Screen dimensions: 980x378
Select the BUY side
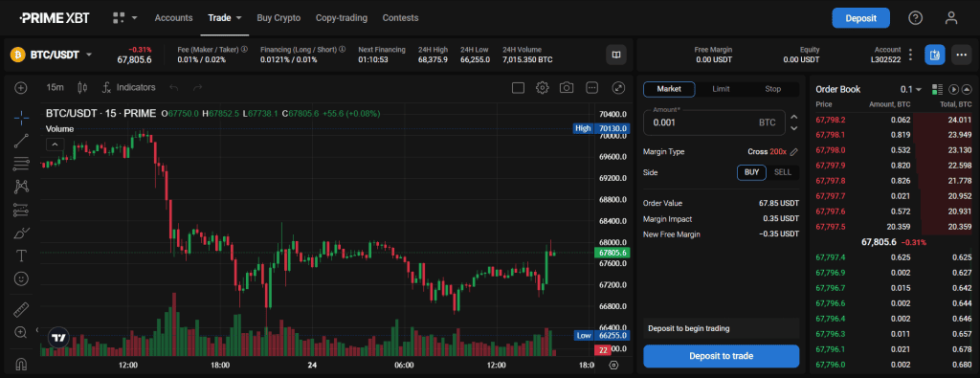coord(751,172)
